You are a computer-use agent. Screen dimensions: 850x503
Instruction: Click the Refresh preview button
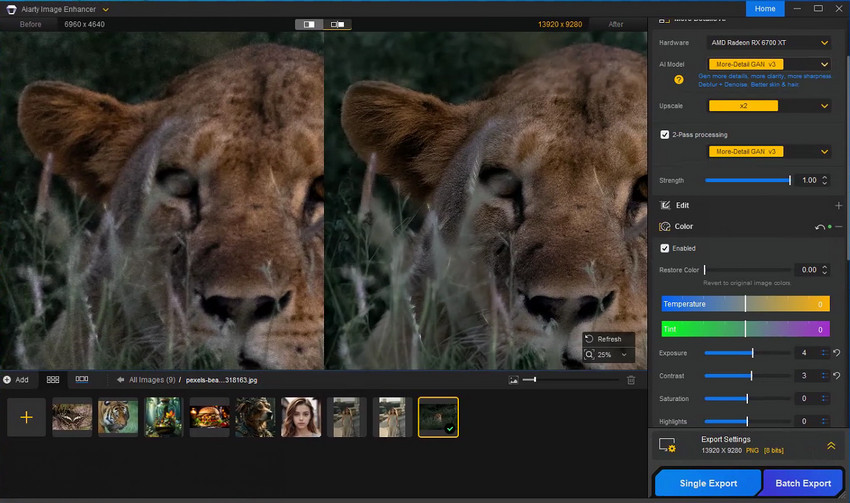tap(608, 339)
